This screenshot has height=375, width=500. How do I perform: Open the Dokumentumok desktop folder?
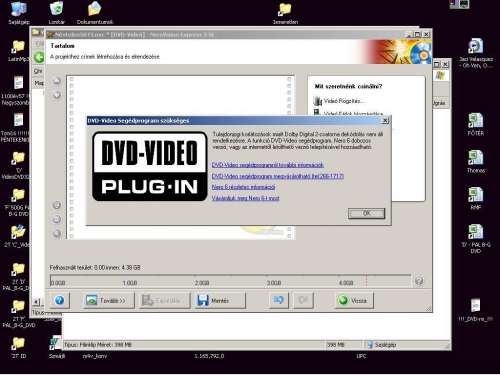point(95,13)
